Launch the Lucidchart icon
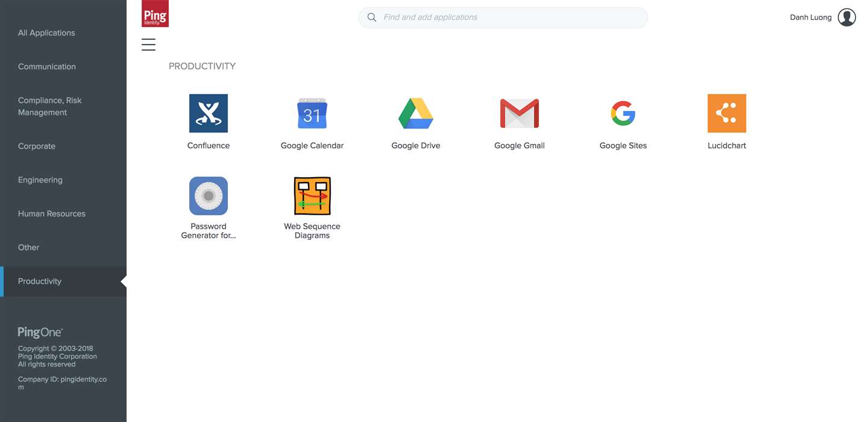 coord(727,113)
